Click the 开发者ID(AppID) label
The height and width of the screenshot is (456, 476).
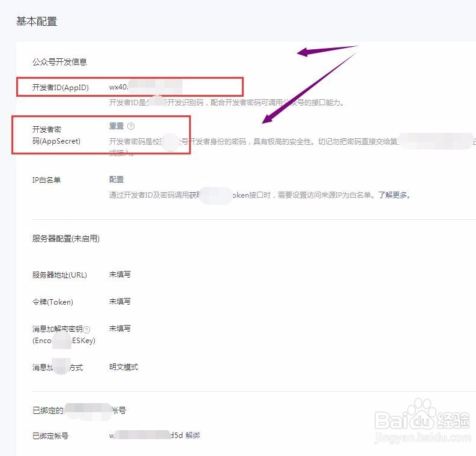tap(61, 88)
